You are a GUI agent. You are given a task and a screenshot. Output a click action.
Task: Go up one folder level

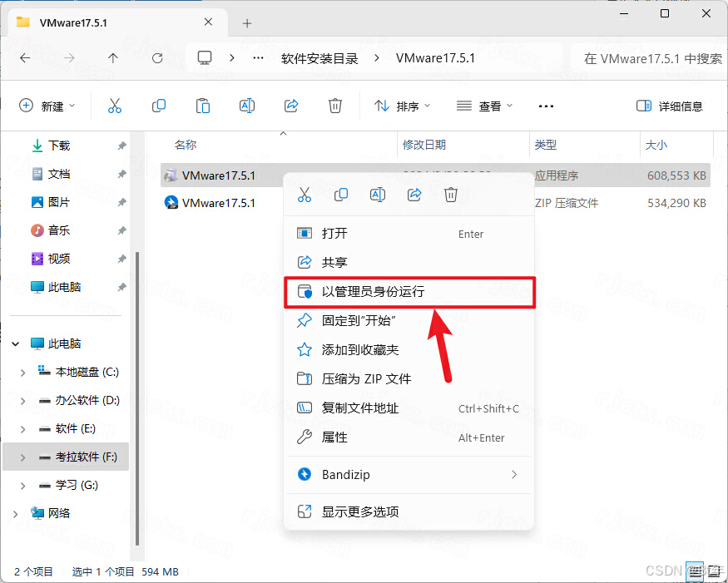click(x=113, y=58)
